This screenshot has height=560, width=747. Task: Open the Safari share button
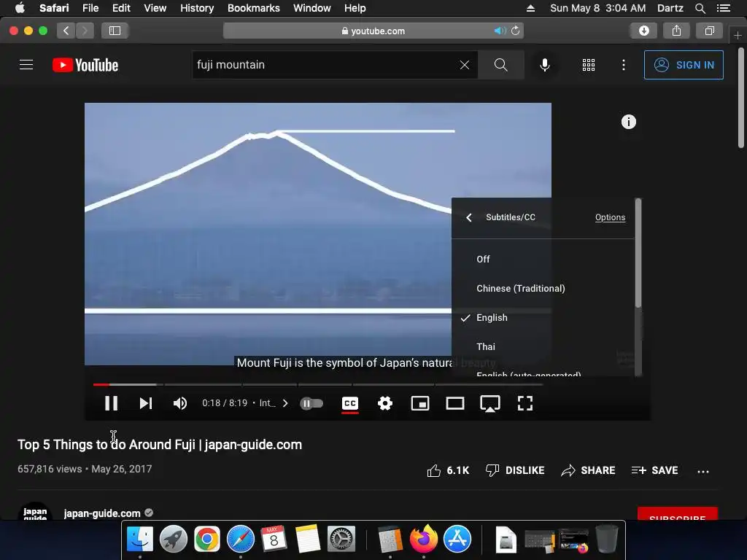[676, 31]
